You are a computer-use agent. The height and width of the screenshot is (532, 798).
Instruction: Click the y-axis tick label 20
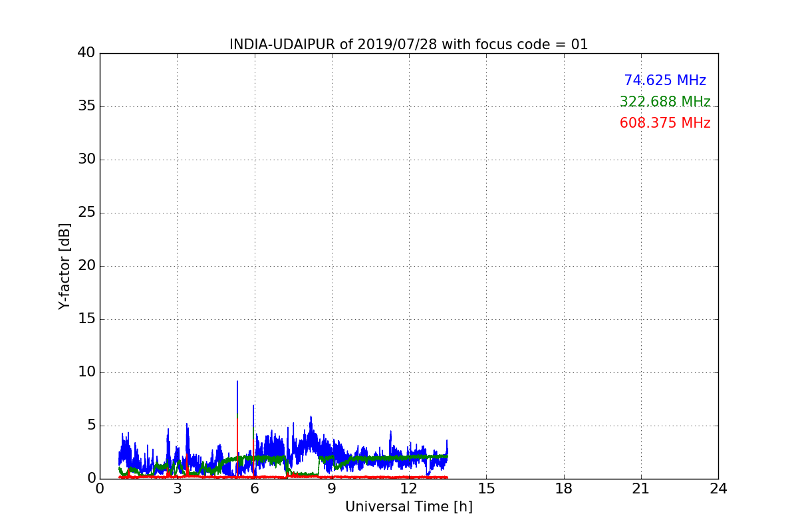tap(86, 266)
